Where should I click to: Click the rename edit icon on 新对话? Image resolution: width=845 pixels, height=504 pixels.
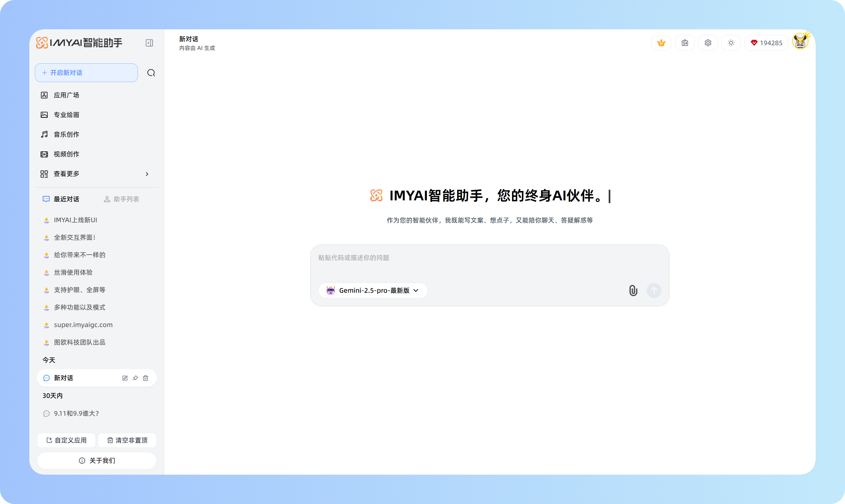point(125,378)
